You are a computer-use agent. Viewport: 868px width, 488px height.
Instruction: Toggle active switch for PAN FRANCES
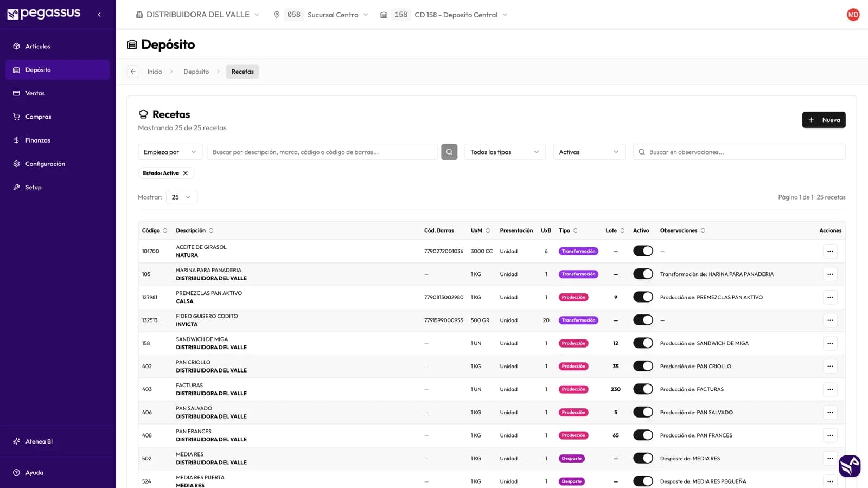click(643, 435)
